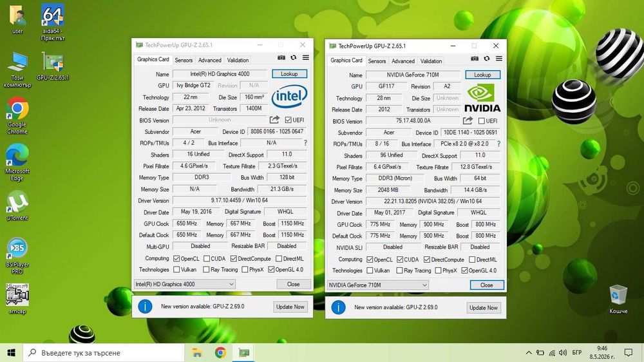Switch to Validation tab in NVIDIA window

(431, 61)
